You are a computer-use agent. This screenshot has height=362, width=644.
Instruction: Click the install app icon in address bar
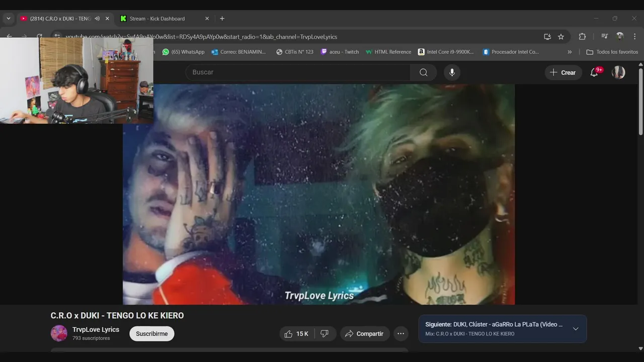point(547,37)
